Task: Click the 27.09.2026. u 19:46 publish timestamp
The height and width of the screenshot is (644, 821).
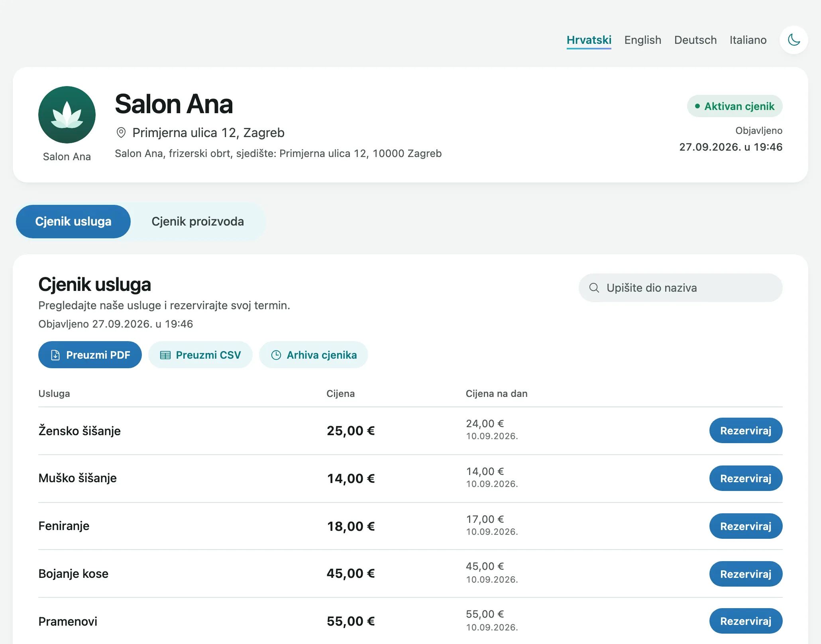Action: point(731,147)
